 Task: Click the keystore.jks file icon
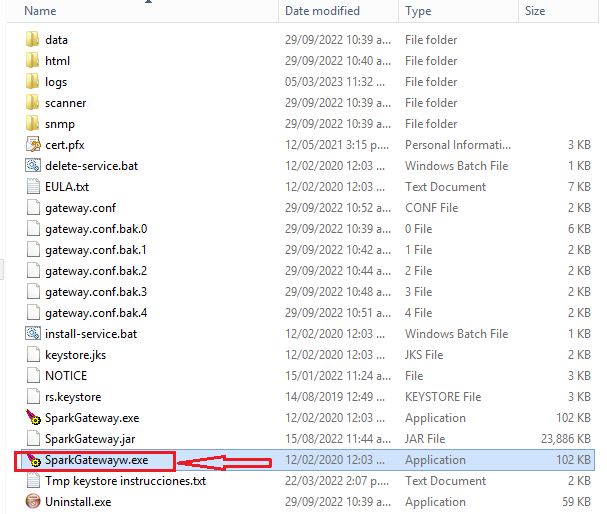[33, 355]
